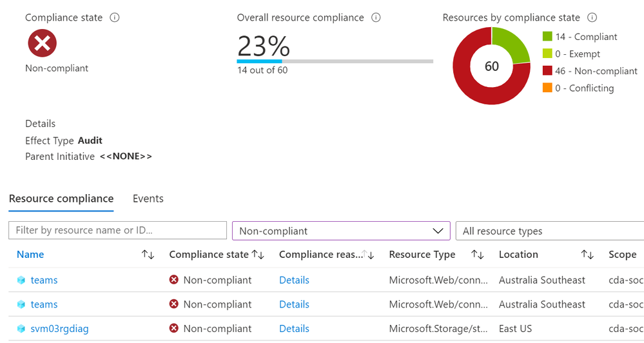This screenshot has height=343, width=644.
Task: Click the svm03rgdiag resource cube icon
Action: 21,329
